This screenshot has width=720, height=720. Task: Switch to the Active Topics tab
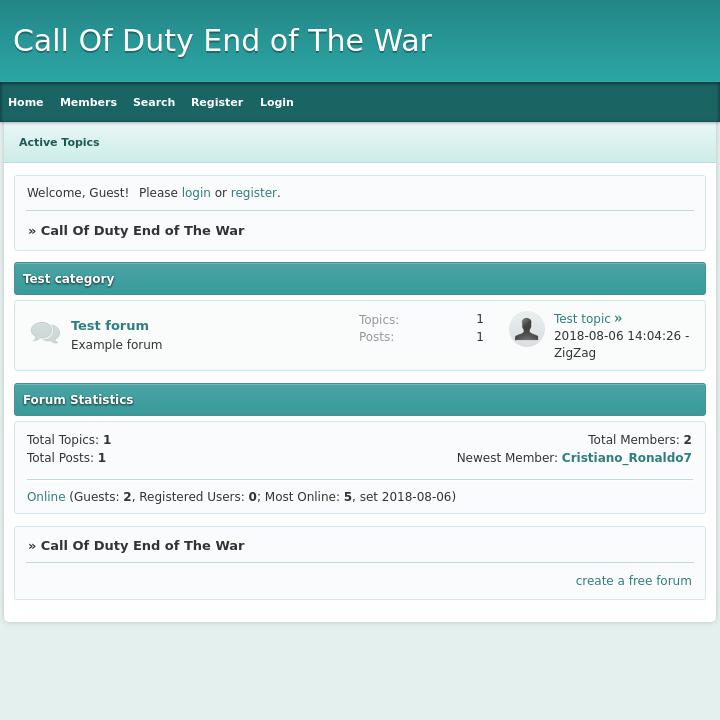(59, 142)
